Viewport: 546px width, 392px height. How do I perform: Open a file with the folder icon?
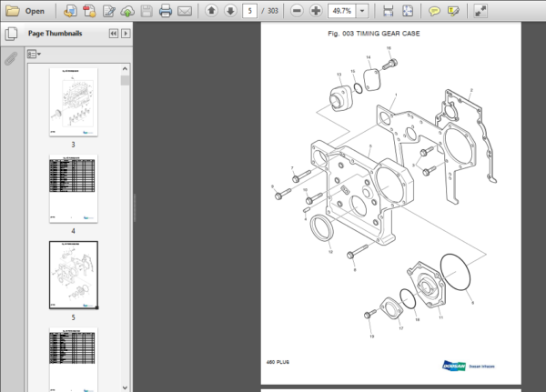(x=13, y=11)
